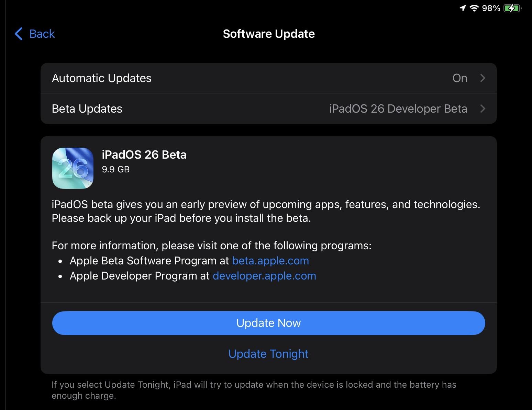Tap the 9.9 GB size text
This screenshot has width=532, height=410.
click(116, 169)
